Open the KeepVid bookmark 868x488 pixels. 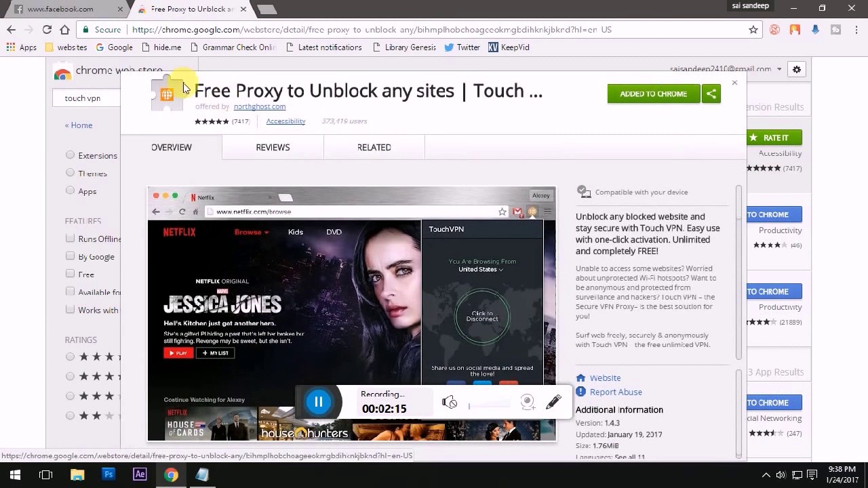click(x=509, y=47)
